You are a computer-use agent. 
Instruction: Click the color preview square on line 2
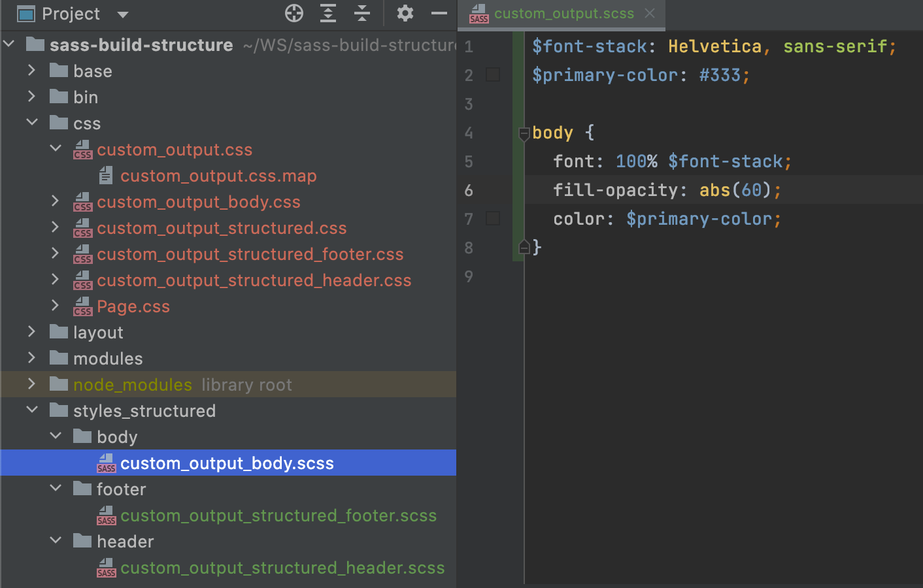[x=492, y=74]
